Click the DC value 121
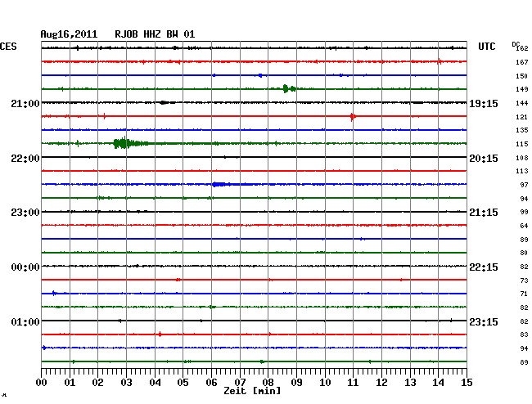Viewport: 532px width, 404px height. point(522,117)
